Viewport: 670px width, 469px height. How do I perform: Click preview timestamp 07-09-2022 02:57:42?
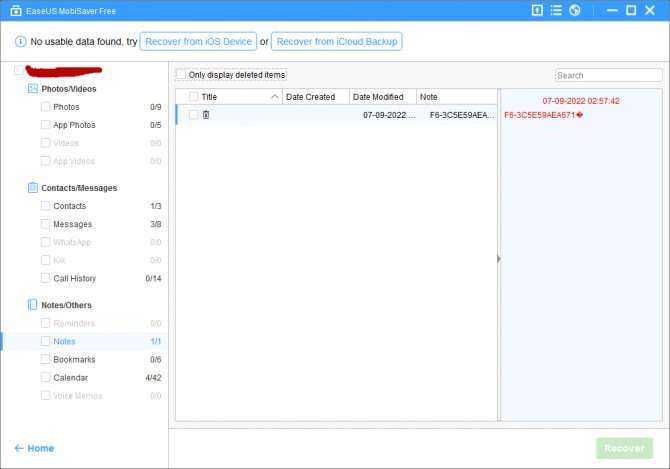[x=581, y=101]
